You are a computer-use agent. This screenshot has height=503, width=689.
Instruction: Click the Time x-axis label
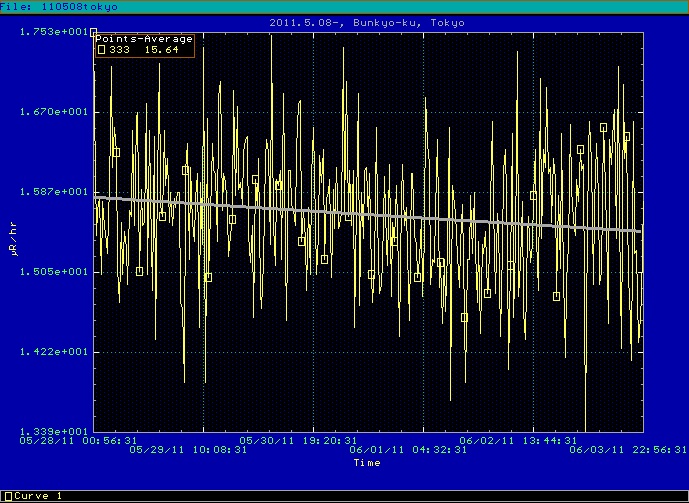click(x=367, y=463)
